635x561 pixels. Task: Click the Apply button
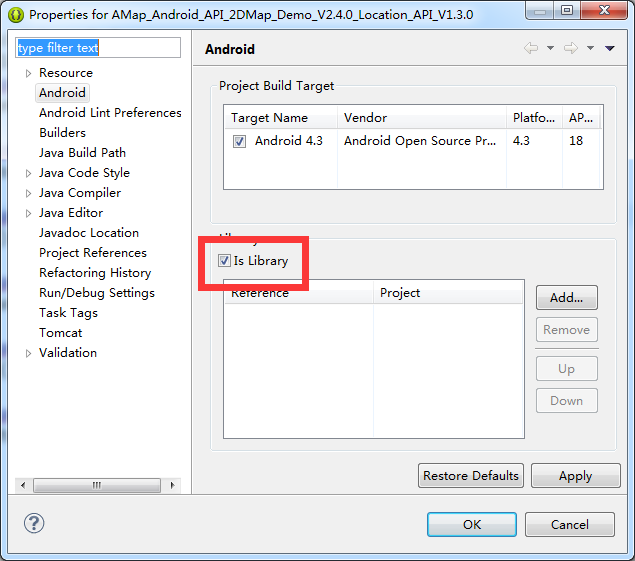point(575,476)
